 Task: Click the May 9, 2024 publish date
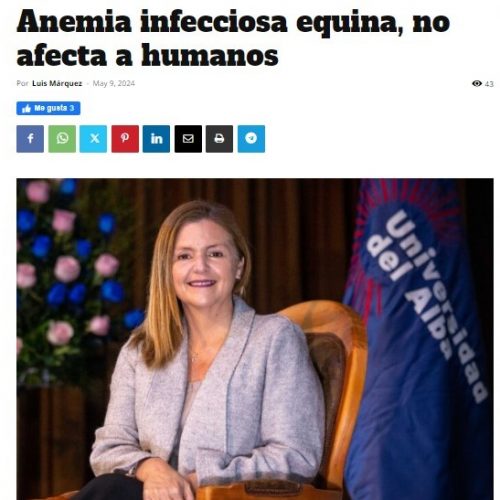[x=114, y=83]
